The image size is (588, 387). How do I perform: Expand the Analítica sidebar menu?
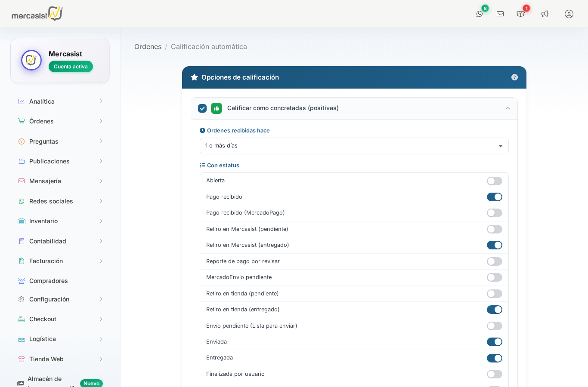point(60,101)
